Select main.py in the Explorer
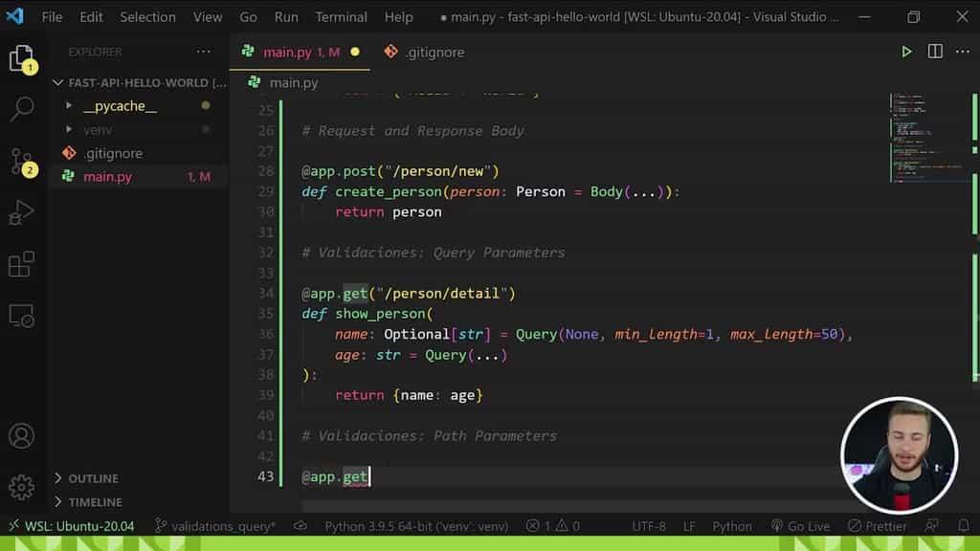The image size is (980, 551). (x=107, y=176)
